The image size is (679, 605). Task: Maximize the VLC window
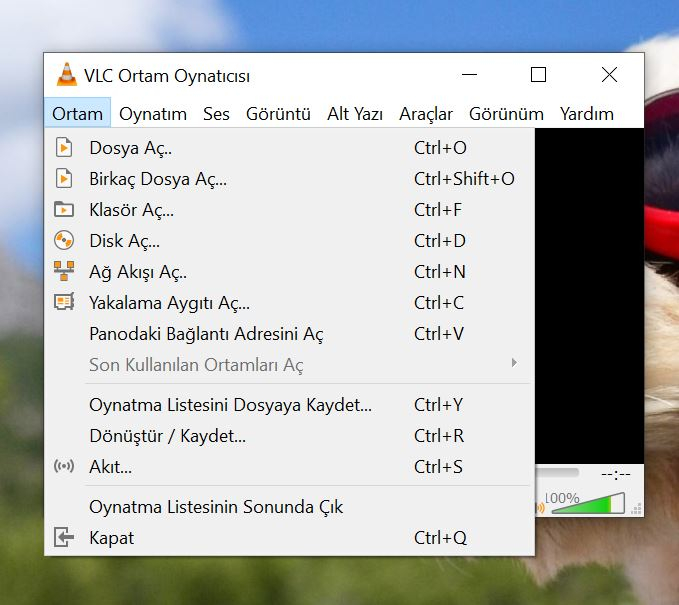click(538, 75)
